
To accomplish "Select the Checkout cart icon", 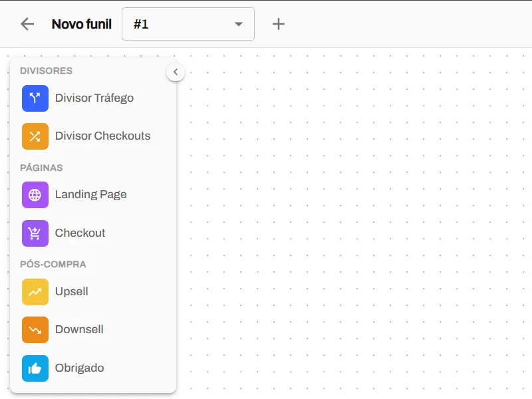I will [x=35, y=233].
